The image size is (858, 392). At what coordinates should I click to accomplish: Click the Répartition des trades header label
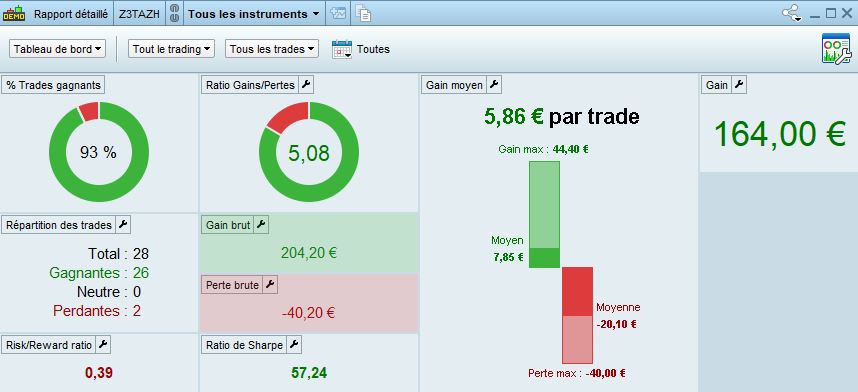coord(59,224)
